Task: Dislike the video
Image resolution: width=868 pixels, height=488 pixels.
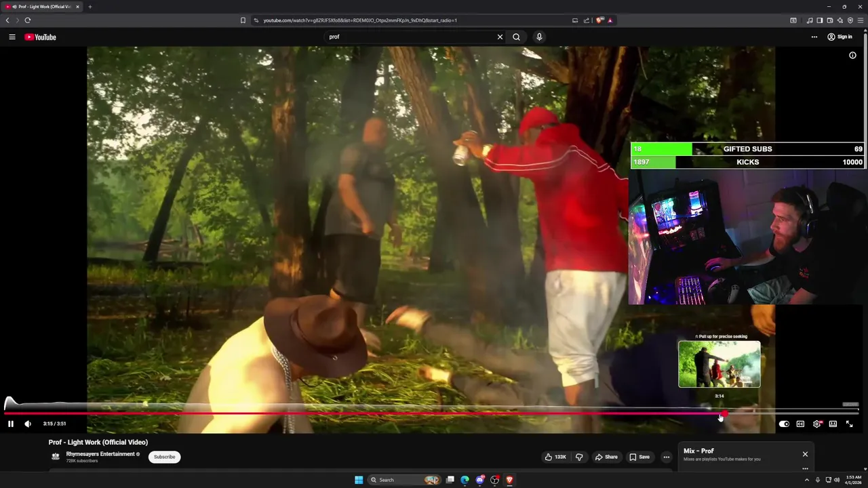Action: (x=579, y=457)
